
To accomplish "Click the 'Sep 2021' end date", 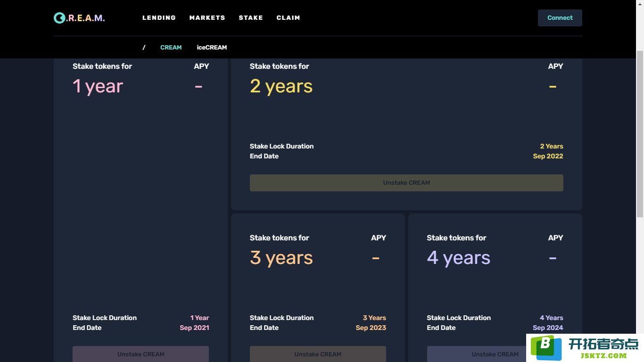I will (x=194, y=328).
